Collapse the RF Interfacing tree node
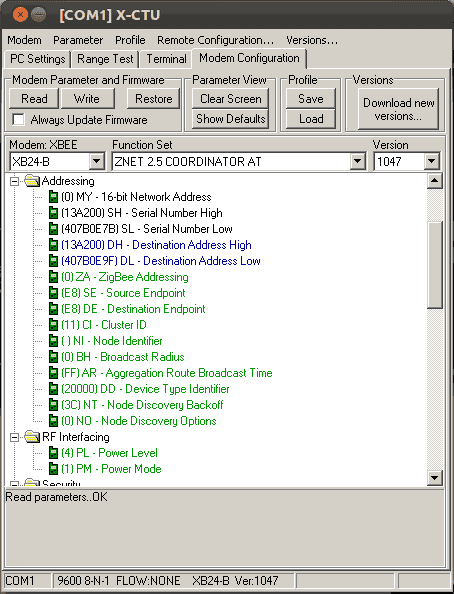Screen dimensions: 454x594 (14, 437)
